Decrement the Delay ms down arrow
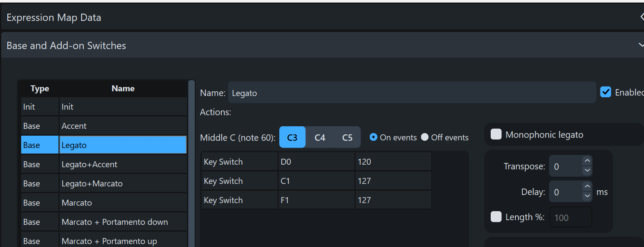 click(x=587, y=196)
